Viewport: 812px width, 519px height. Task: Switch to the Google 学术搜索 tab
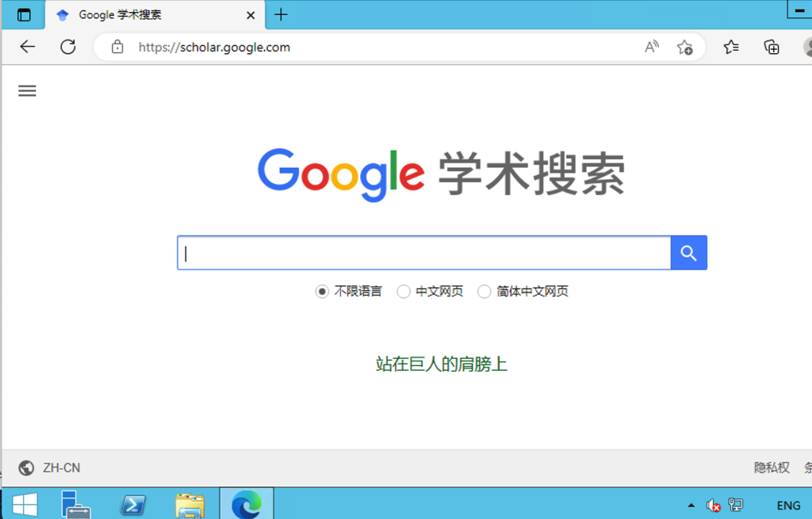tap(155, 15)
